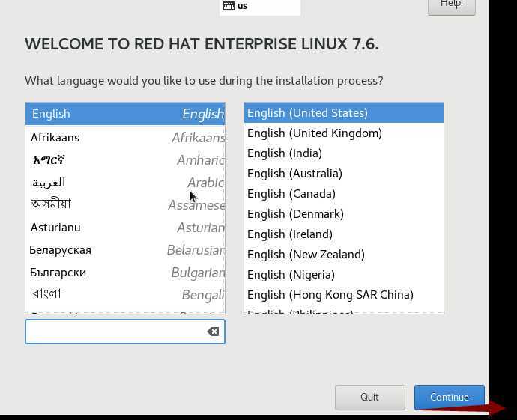
Task: Click the clear search backspace icon
Action: point(213,332)
